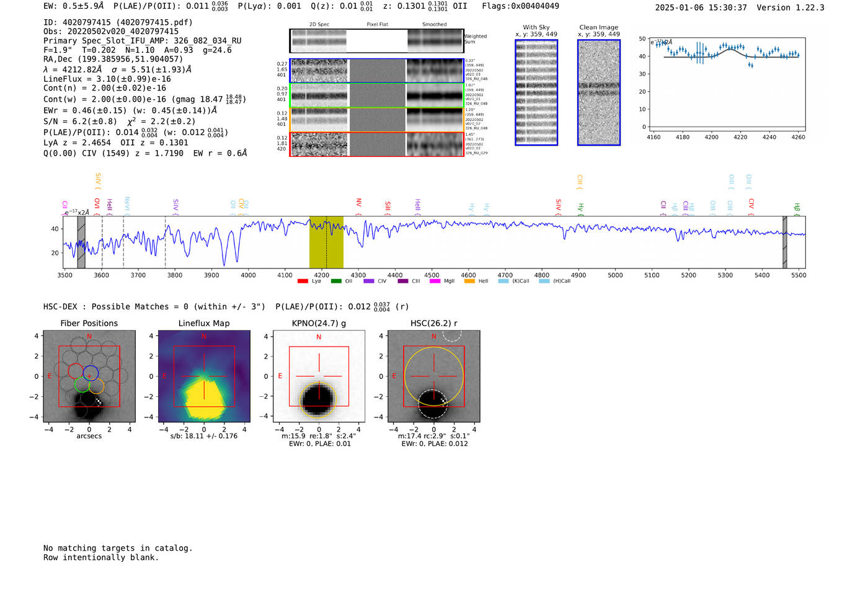Viewport: 868px width, 591px height.
Task: Click the orange HeII legend swatch
Action: (469, 281)
